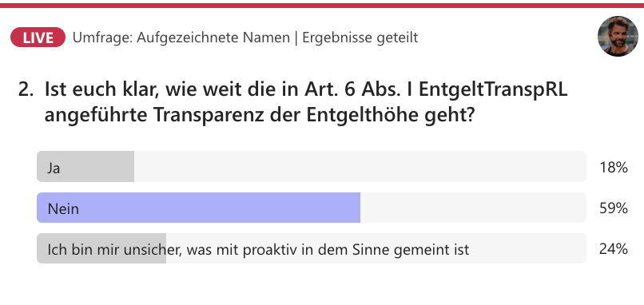Viewport: 644px width, 305px height.
Task: Click the empty part of Ja bar
Action: point(360,166)
